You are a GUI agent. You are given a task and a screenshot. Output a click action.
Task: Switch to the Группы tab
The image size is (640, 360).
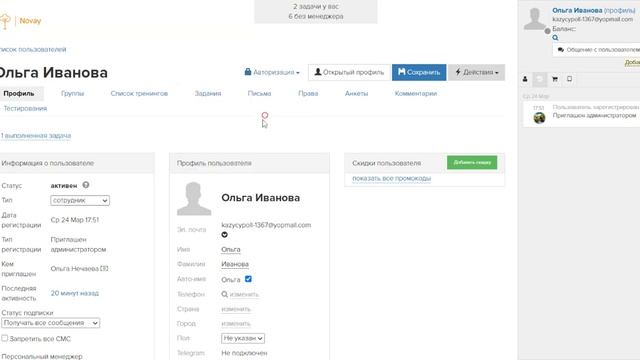[72, 93]
